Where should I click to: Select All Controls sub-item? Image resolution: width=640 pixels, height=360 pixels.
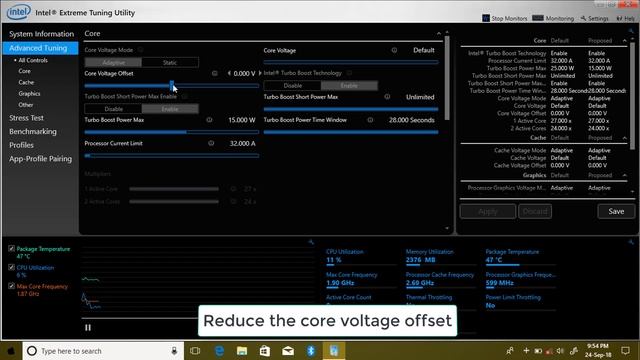33,60
